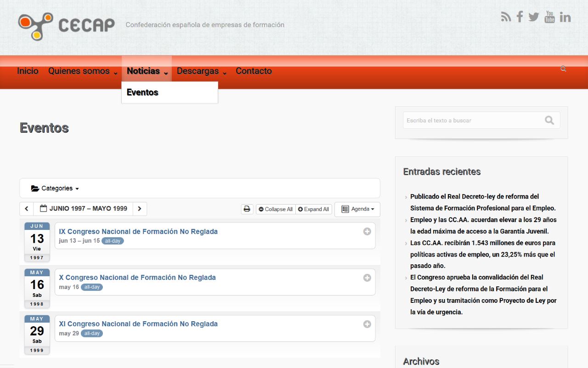588x368 pixels.
Task: Open the YouTube channel icon
Action: click(549, 17)
